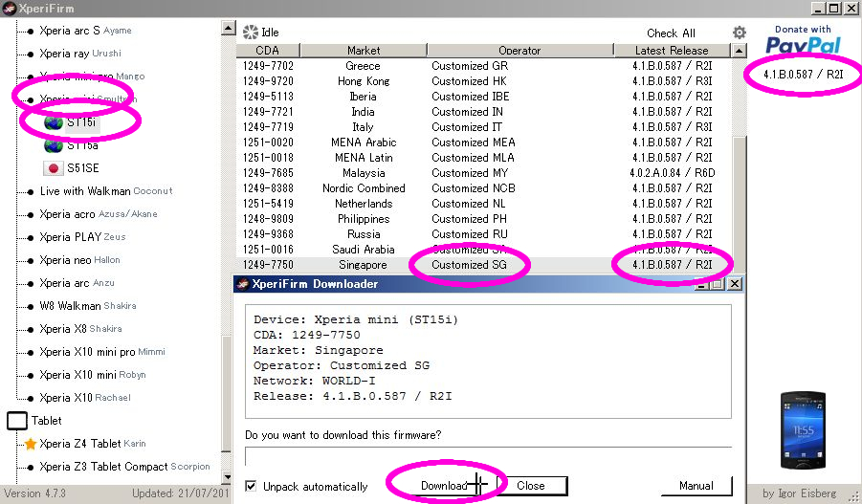Select the Iberia firmware row
This screenshot has height=504, width=862.
pos(484,97)
